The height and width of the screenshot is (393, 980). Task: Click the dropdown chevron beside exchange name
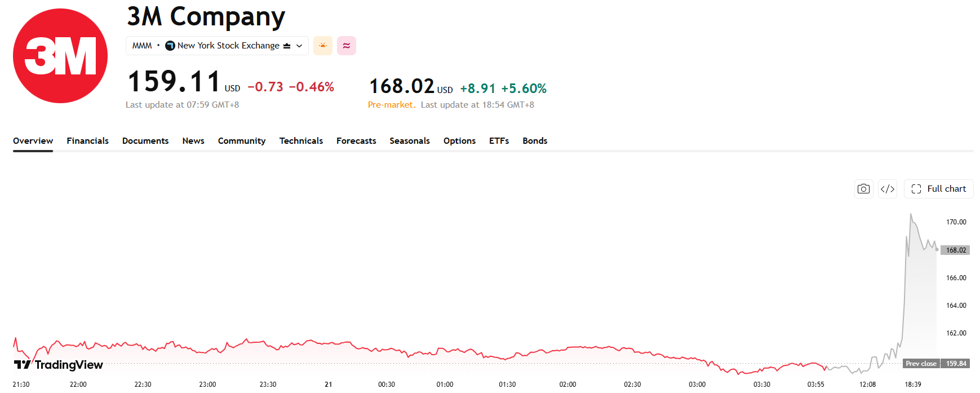[x=299, y=46]
